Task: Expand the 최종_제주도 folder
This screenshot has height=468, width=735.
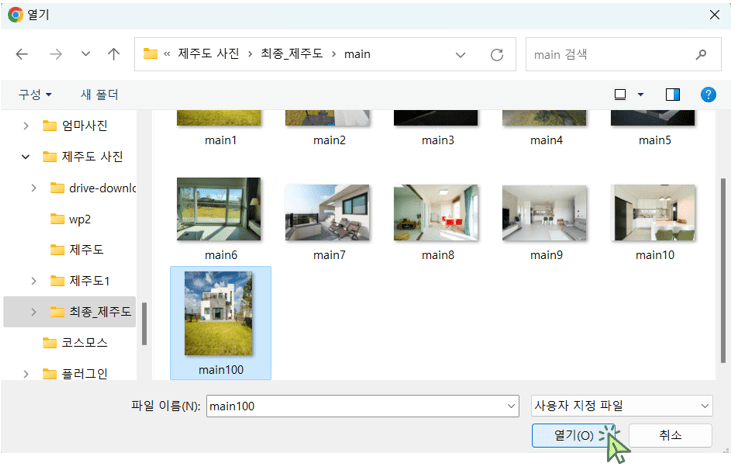Action: (x=34, y=312)
